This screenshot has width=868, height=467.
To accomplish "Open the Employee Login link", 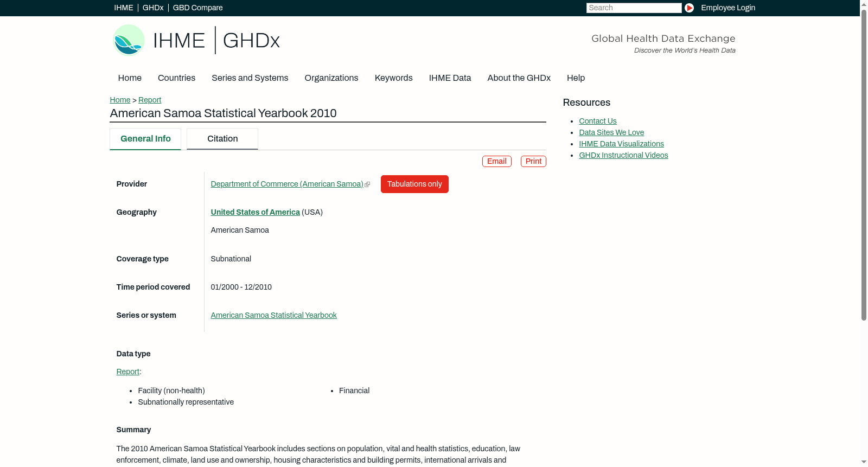I will coord(728,8).
